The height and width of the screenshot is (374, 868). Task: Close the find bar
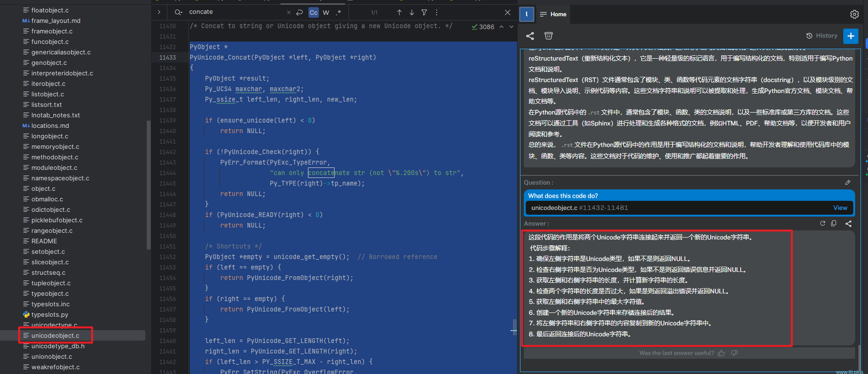tap(508, 12)
